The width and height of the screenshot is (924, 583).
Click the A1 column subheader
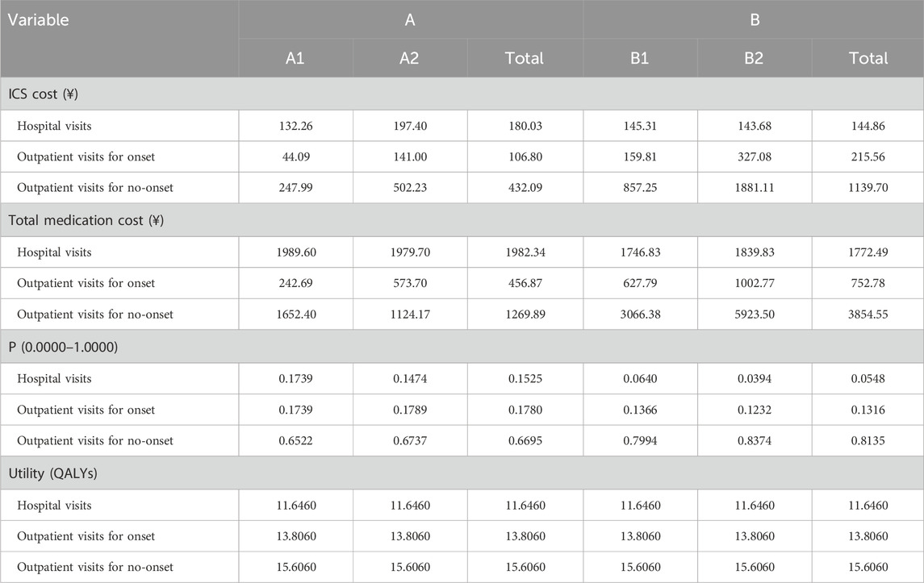[295, 58]
